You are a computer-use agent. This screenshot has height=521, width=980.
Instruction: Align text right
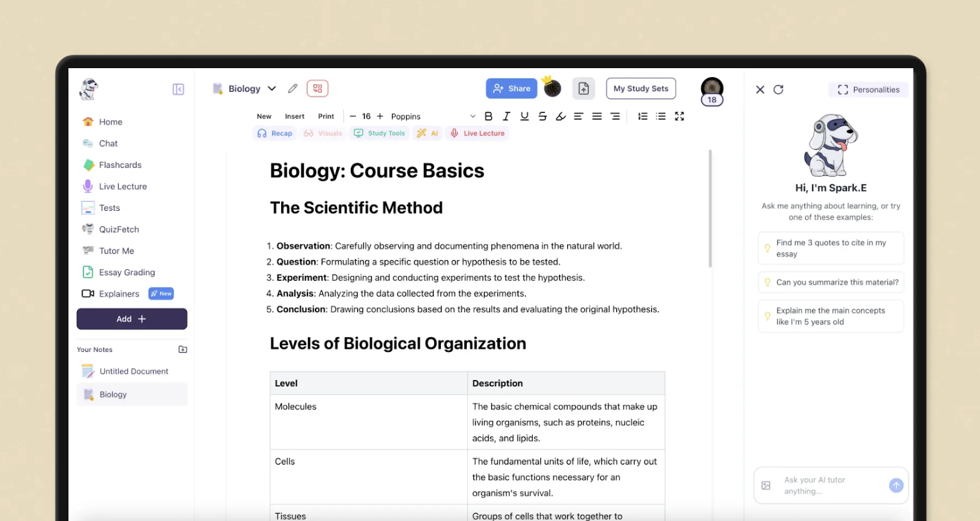(615, 116)
